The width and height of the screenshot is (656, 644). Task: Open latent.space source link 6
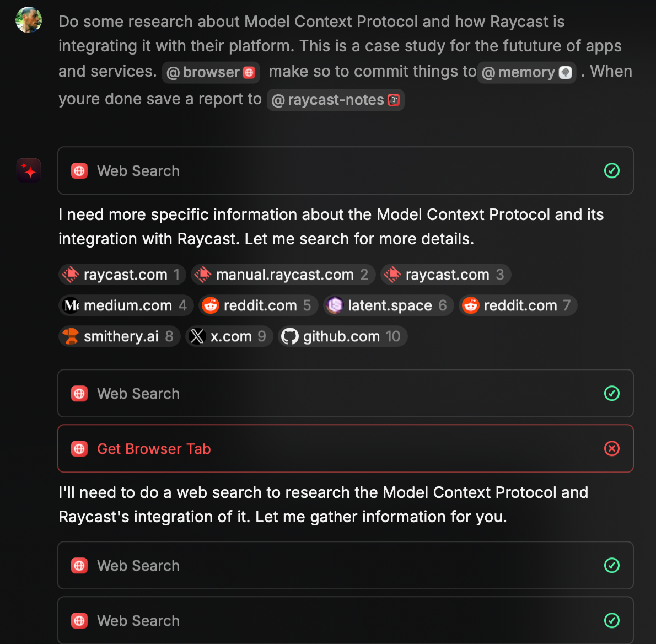point(388,305)
